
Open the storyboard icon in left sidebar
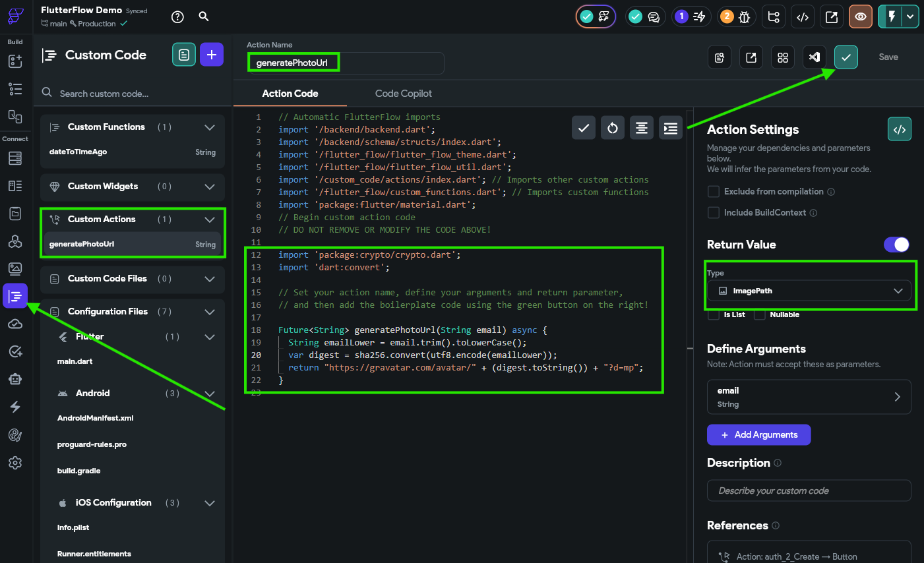point(15,117)
